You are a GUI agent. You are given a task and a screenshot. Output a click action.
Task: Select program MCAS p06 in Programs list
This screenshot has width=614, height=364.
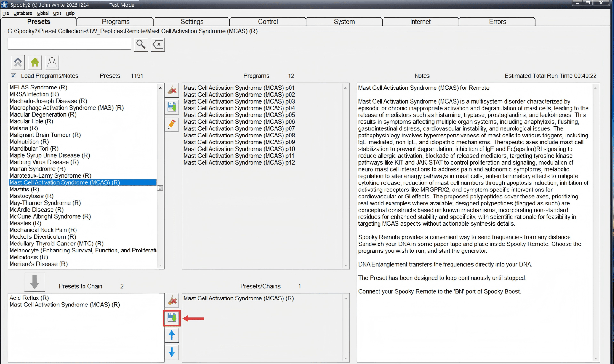[x=239, y=122]
